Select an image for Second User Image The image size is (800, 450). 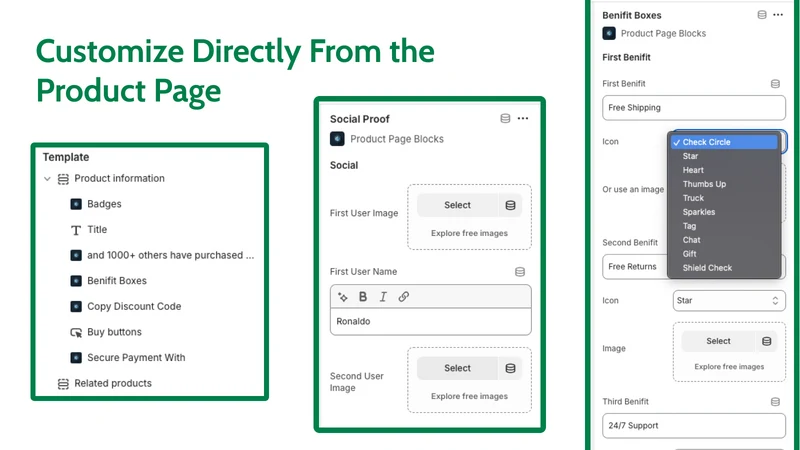coord(457,368)
